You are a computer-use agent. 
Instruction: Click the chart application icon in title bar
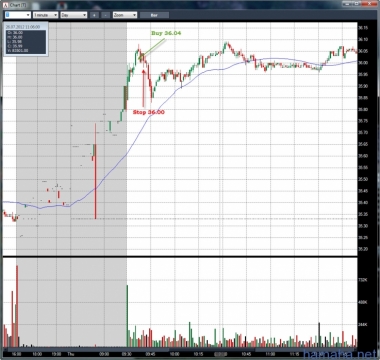(x=6, y=5)
